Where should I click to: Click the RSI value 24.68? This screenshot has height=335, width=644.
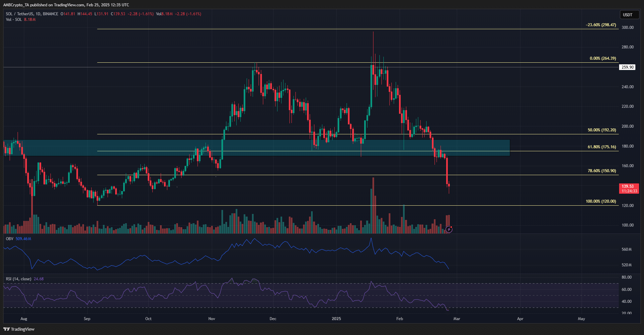(x=39, y=279)
